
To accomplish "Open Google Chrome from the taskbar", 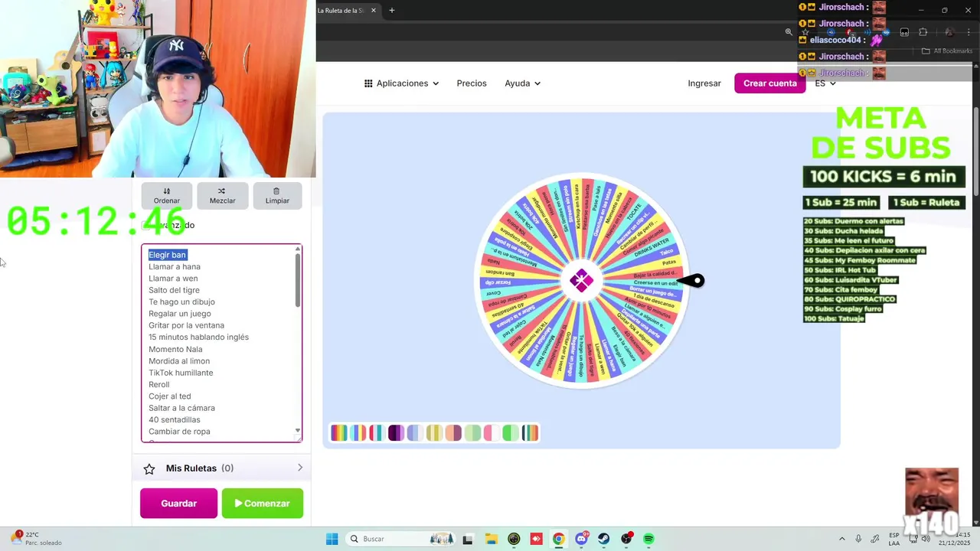I will coord(558,539).
